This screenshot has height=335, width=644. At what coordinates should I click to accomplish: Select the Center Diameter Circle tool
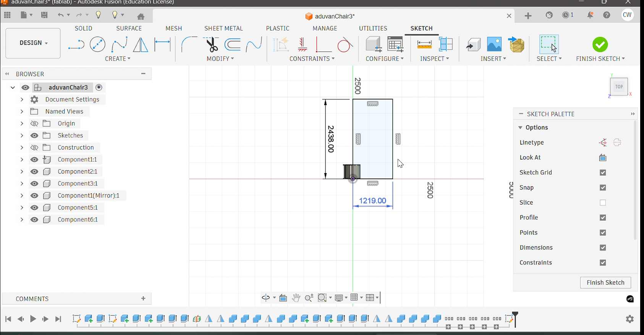(97, 45)
